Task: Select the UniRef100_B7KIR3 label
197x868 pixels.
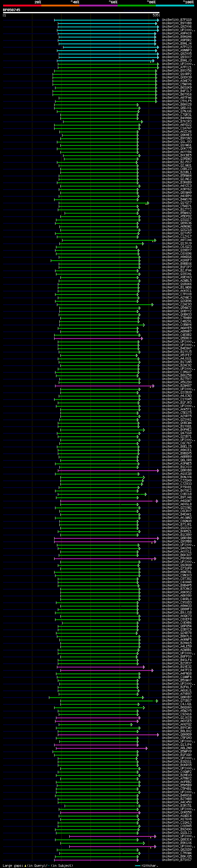Action: [177, 122]
